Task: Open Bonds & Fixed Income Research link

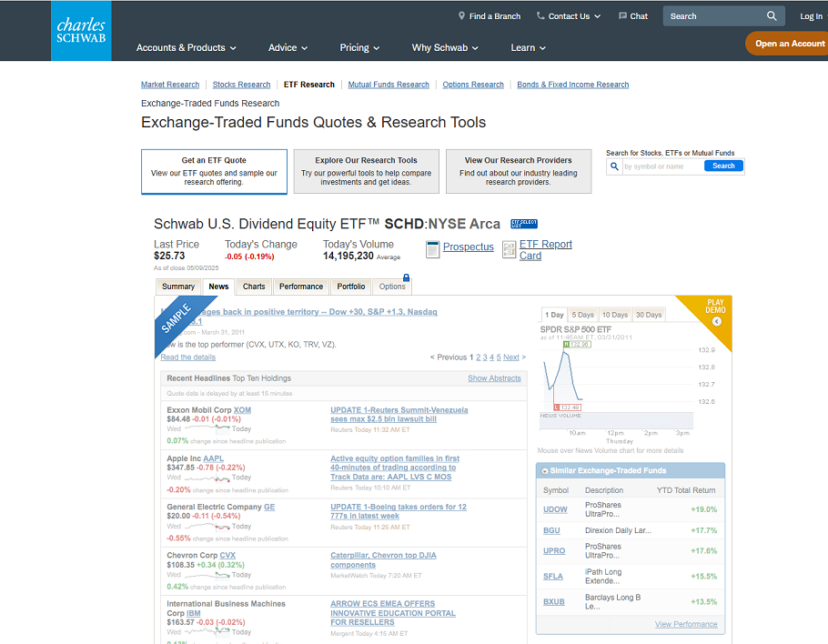Action: point(573,85)
